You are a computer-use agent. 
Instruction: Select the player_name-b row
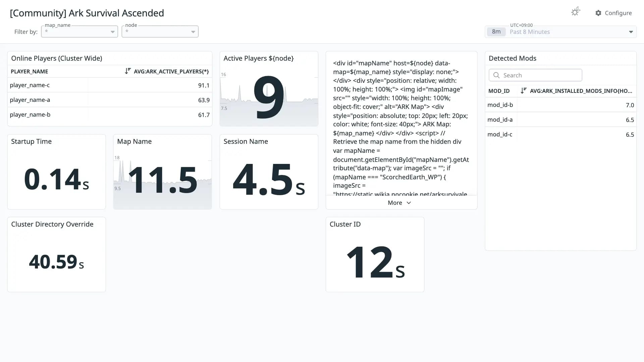[x=110, y=115]
